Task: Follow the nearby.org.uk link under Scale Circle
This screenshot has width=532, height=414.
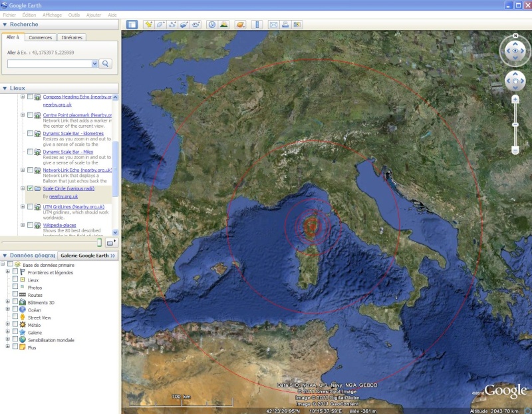Action: pyautogui.click(x=63, y=196)
